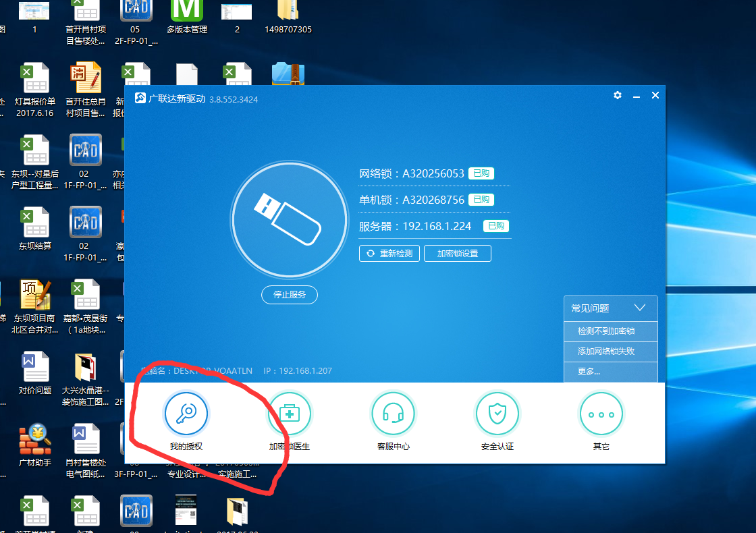Click 已购 badge next to 服务器
The width and height of the screenshot is (756, 533).
pos(495,226)
